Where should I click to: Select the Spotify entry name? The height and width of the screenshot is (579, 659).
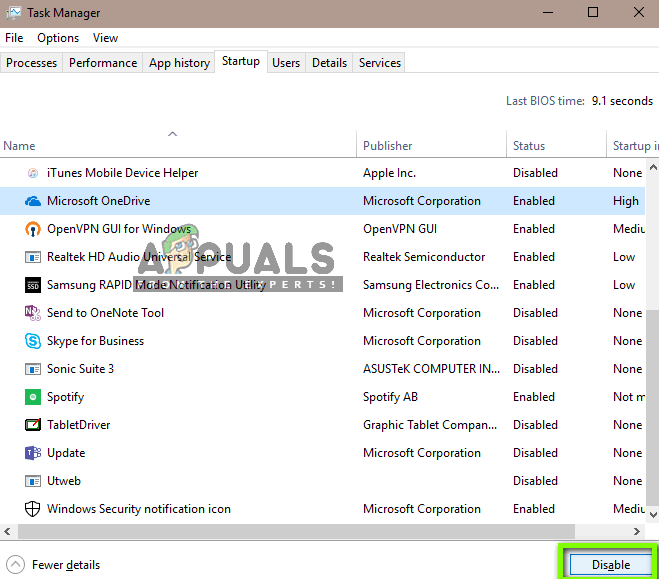[x=66, y=397]
